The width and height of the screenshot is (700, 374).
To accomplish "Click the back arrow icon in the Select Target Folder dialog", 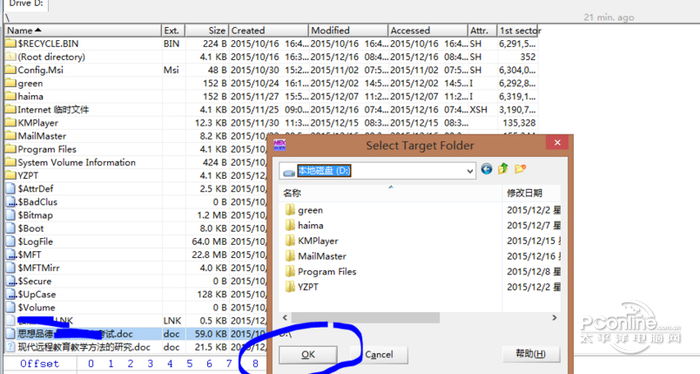I will (x=487, y=169).
